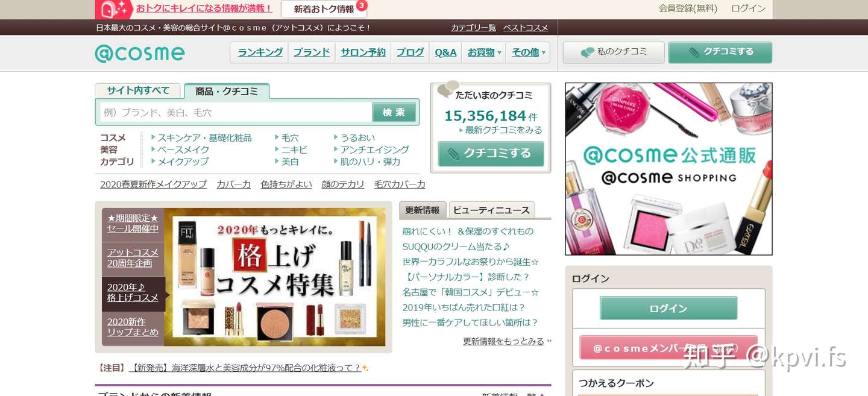Click the green ログイン button in sidebar
The height and width of the screenshot is (396, 868).
click(x=668, y=308)
